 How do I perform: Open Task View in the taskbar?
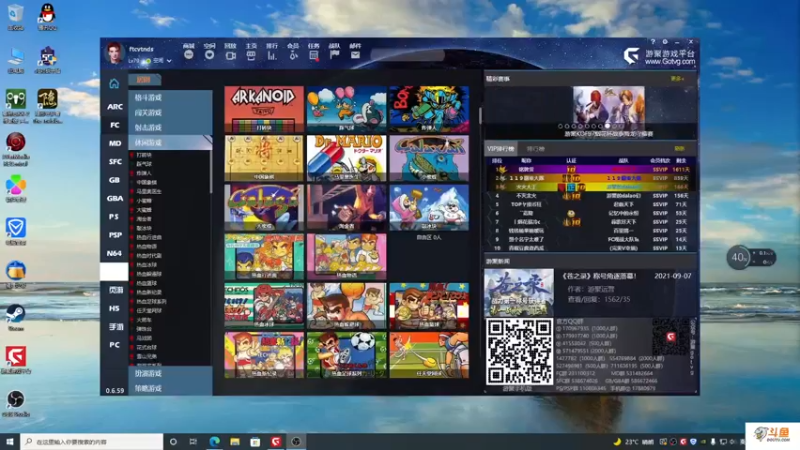[193, 441]
